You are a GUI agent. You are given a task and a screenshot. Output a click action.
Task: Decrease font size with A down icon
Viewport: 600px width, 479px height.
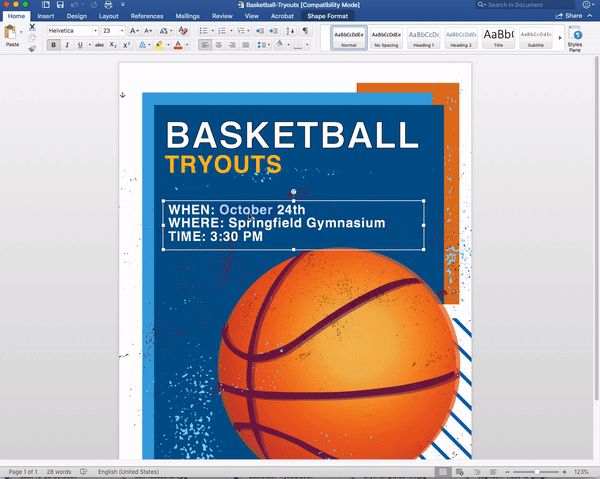(x=148, y=31)
